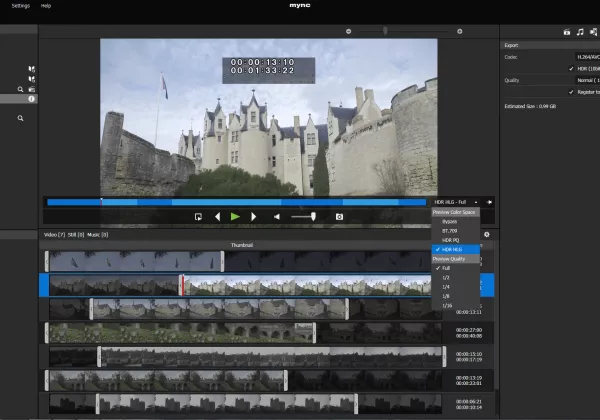Screen dimensions: 600x420
Task: Select Bypass preview color space
Action: 455,221
